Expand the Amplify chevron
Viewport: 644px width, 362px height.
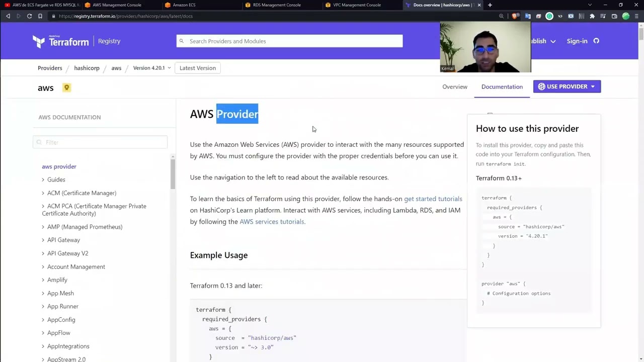[x=43, y=280]
